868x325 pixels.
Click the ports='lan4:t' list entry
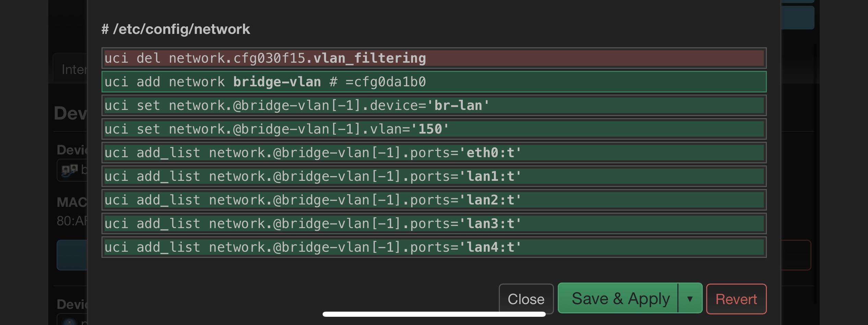point(434,247)
